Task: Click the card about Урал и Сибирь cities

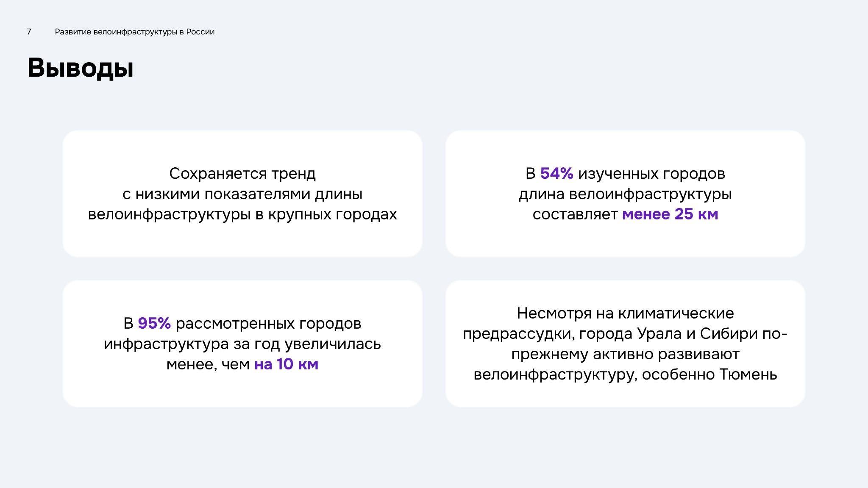Action: point(625,344)
